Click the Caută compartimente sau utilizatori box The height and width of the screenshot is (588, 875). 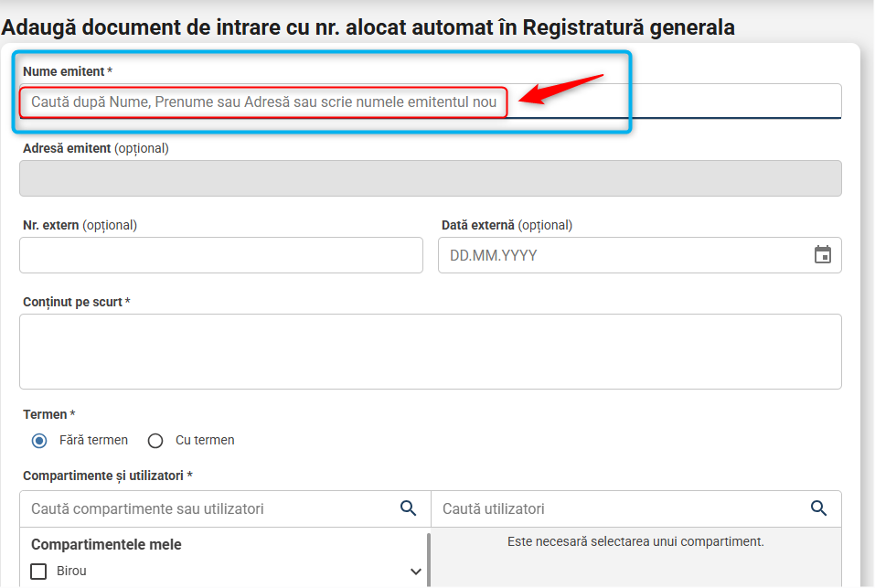226,508
